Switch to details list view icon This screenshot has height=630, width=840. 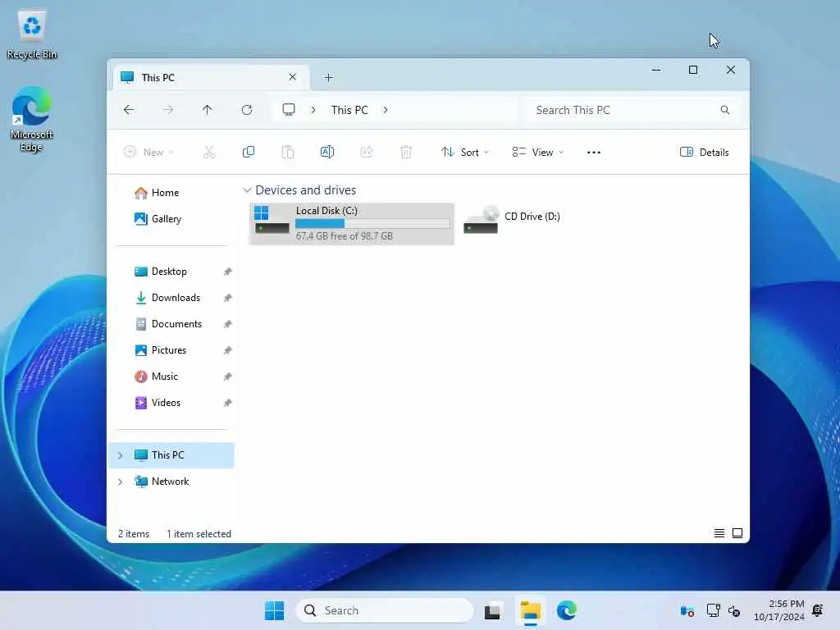719,533
